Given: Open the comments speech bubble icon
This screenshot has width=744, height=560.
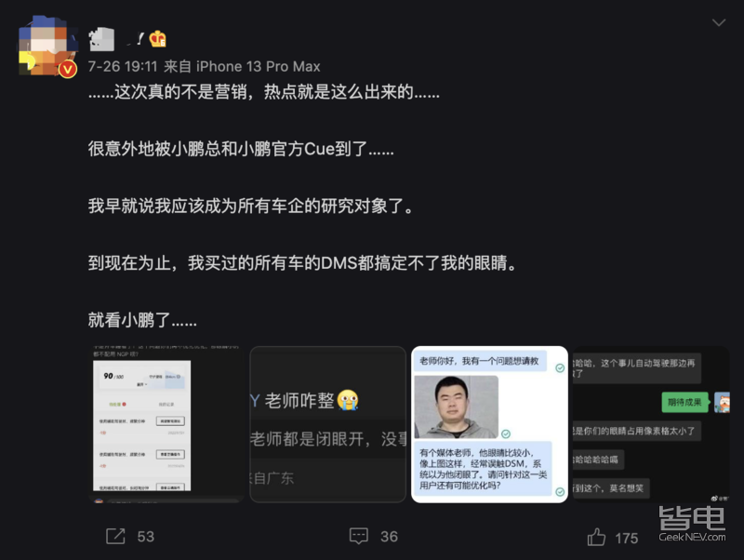Looking at the screenshot, I should (359, 536).
